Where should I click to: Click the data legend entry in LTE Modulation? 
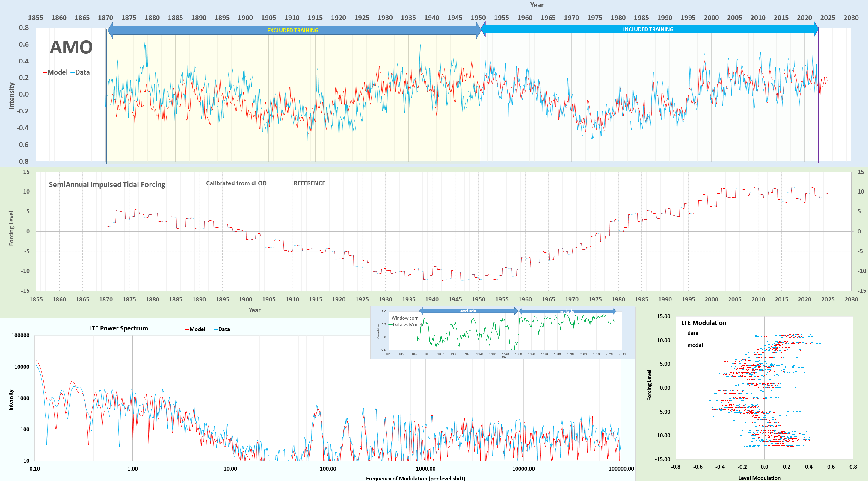click(690, 333)
